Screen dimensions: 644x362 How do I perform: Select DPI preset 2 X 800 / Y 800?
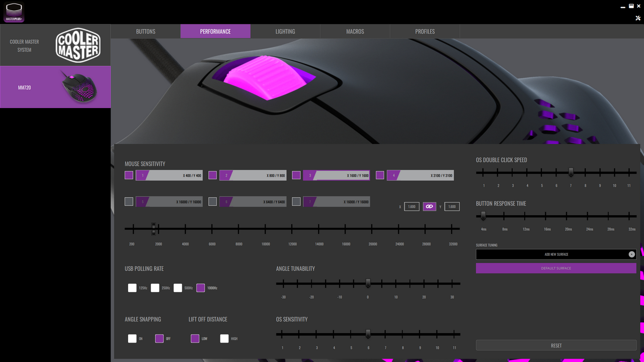pos(253,176)
